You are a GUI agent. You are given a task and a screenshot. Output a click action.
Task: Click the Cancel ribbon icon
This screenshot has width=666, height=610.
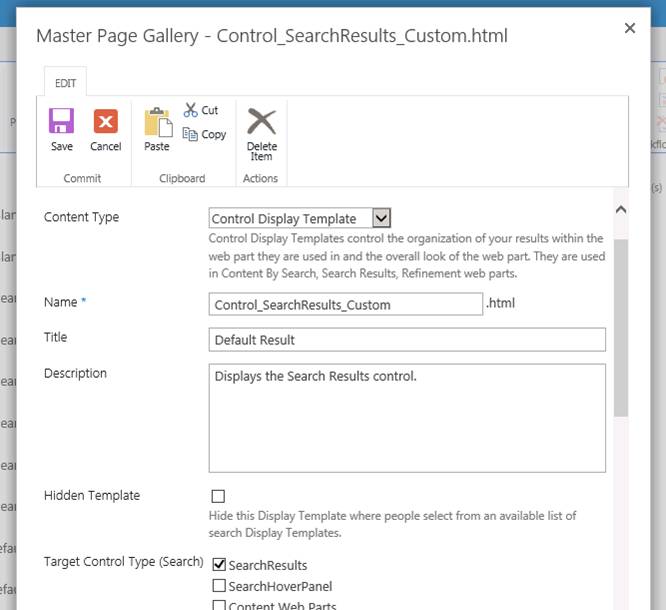pyautogui.click(x=105, y=122)
